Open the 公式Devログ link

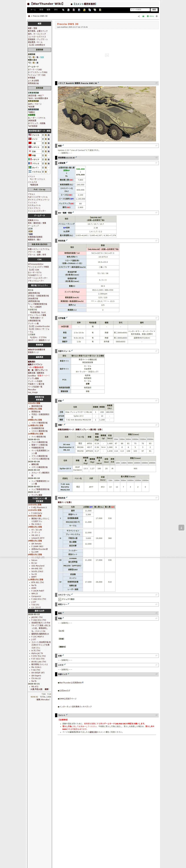pos(65,690)
